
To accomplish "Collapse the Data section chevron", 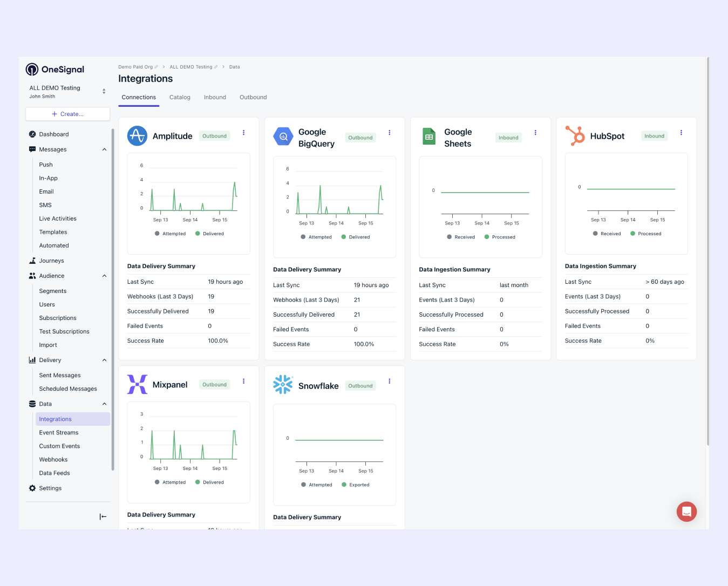I will 104,404.
